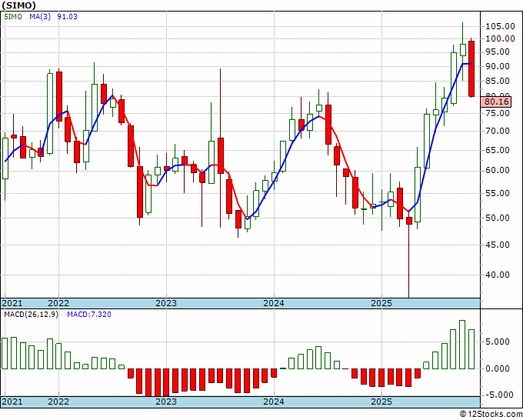The width and height of the screenshot is (523, 420).
Task: Click 2025 on the price chart timeline
Action: click(x=382, y=303)
